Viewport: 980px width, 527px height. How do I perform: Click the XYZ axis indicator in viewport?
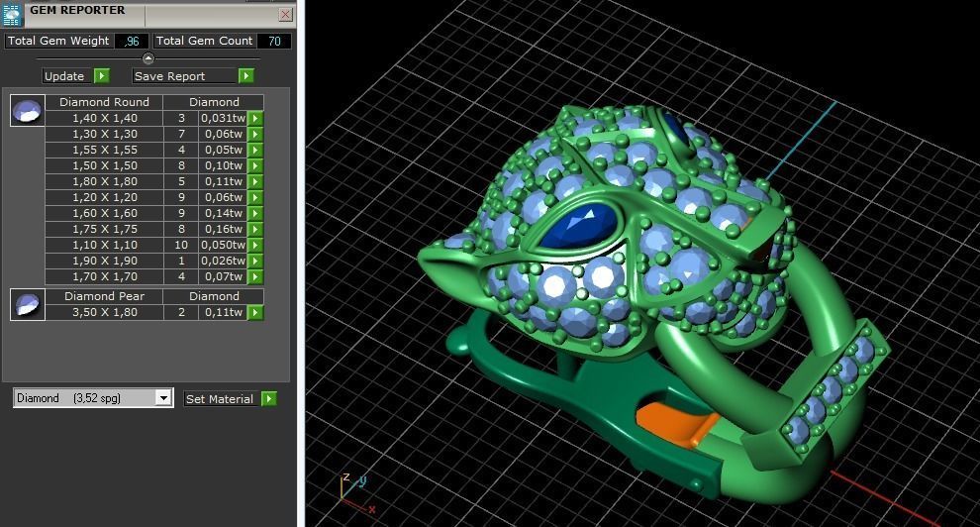click(358, 494)
